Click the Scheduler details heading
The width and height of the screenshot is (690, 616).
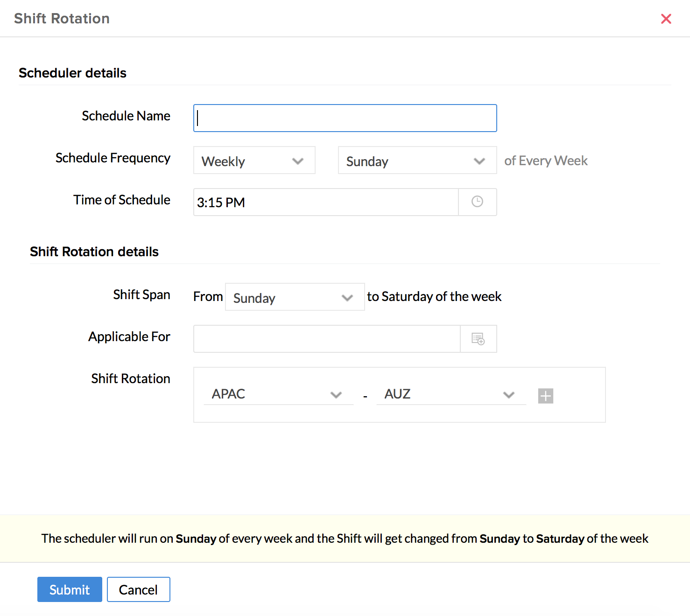click(x=72, y=73)
